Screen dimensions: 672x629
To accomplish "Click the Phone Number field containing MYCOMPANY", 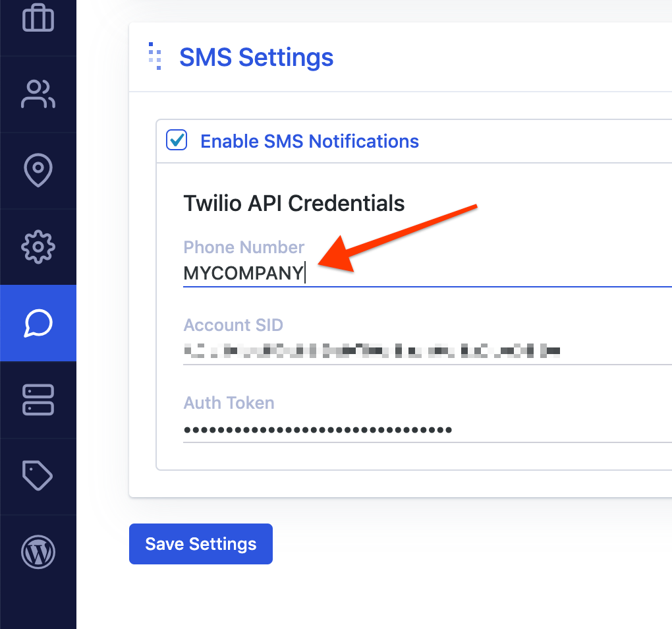I will pos(428,274).
